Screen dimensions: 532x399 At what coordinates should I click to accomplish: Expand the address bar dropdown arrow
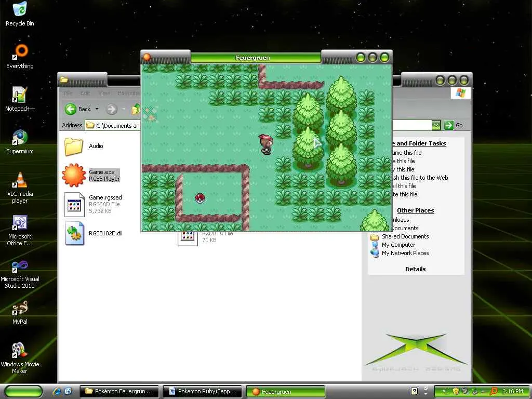[436, 125]
